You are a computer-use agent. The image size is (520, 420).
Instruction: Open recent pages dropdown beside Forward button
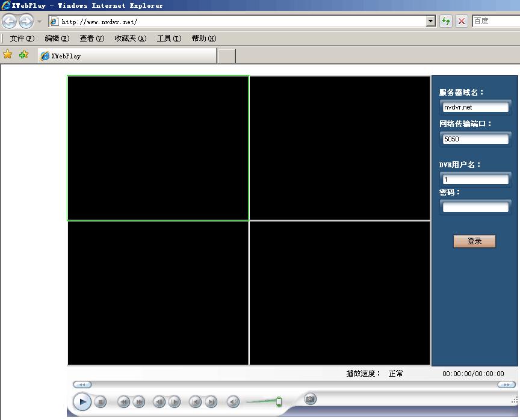pyautogui.click(x=39, y=22)
